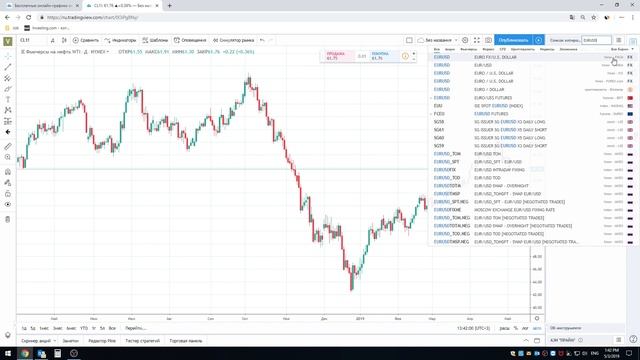Set chart range to Все
Screen dimensions: 640x360
[112, 328]
